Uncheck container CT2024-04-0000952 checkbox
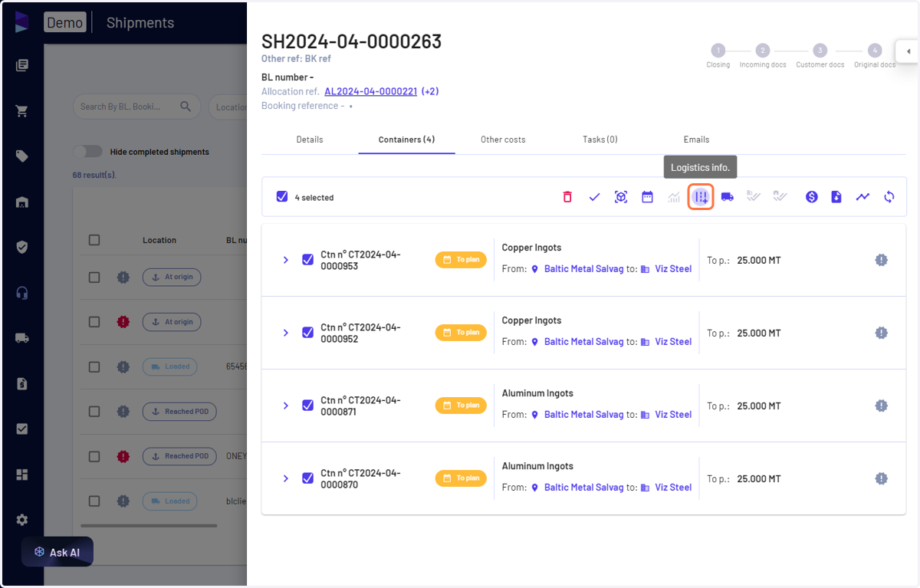The width and height of the screenshot is (920, 588). 307,333
